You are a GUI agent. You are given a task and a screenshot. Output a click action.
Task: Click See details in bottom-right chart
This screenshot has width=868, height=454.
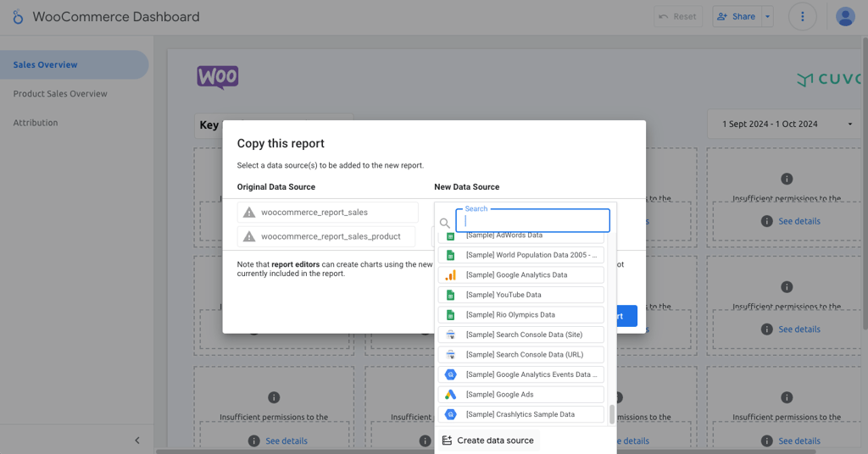pos(799,440)
